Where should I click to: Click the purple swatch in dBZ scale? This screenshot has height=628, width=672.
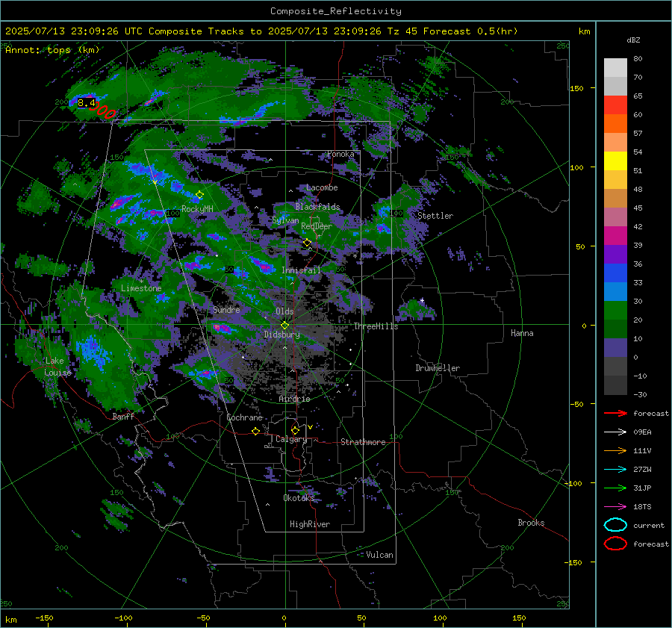point(615,255)
